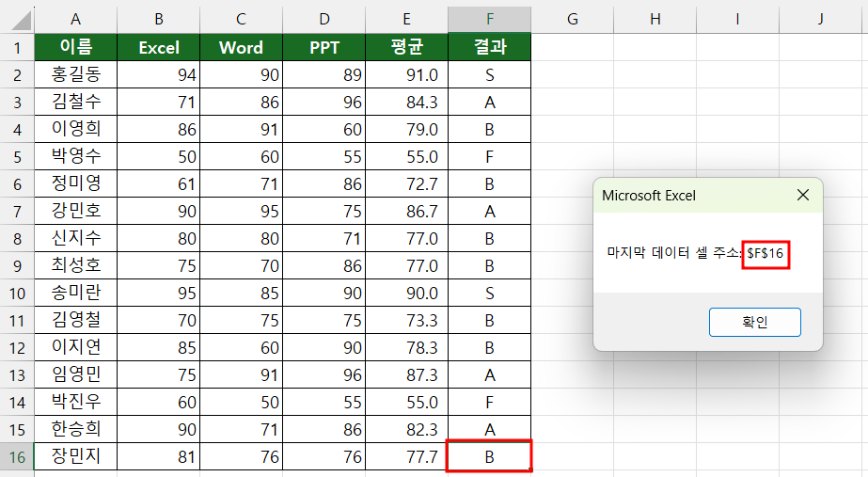Select Word score 95 for 강민호
868x477 pixels.
241,211
